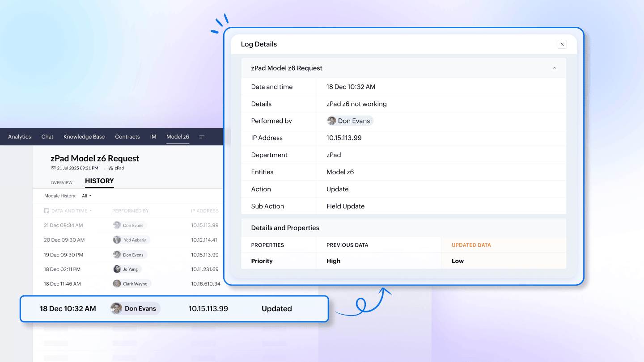Click Jo Yung's avatar in history list
This screenshot has width=644, height=362.
tap(117, 269)
